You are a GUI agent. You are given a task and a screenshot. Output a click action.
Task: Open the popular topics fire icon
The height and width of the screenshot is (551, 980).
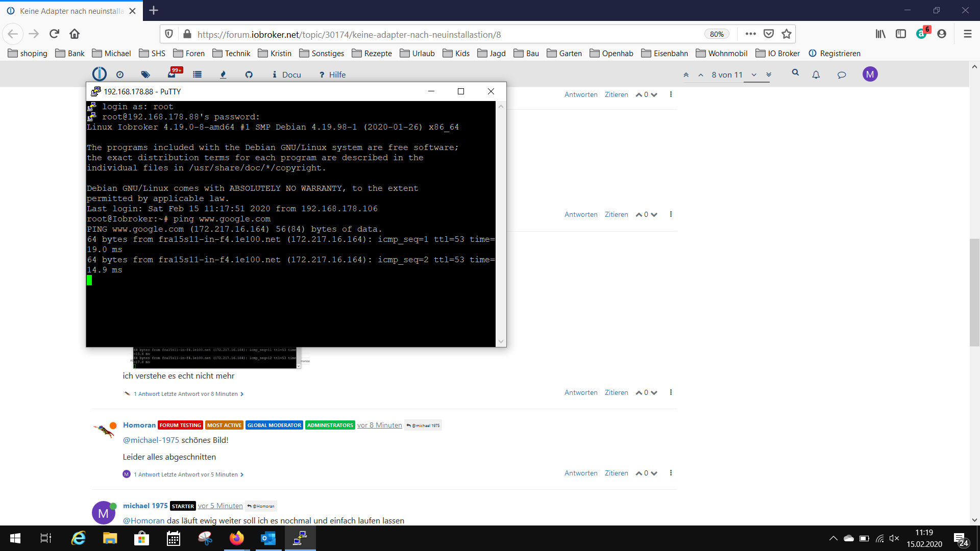pyautogui.click(x=223, y=74)
